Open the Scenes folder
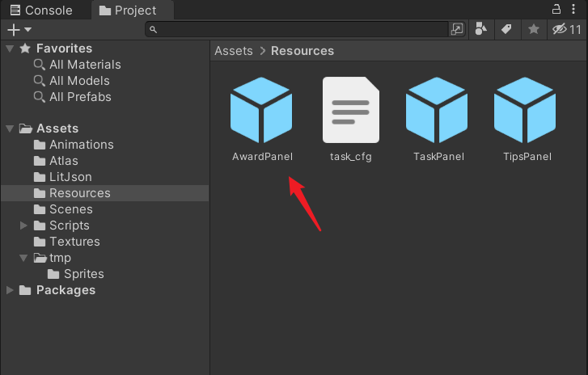Image resolution: width=588 pixels, height=375 pixels. click(63, 209)
